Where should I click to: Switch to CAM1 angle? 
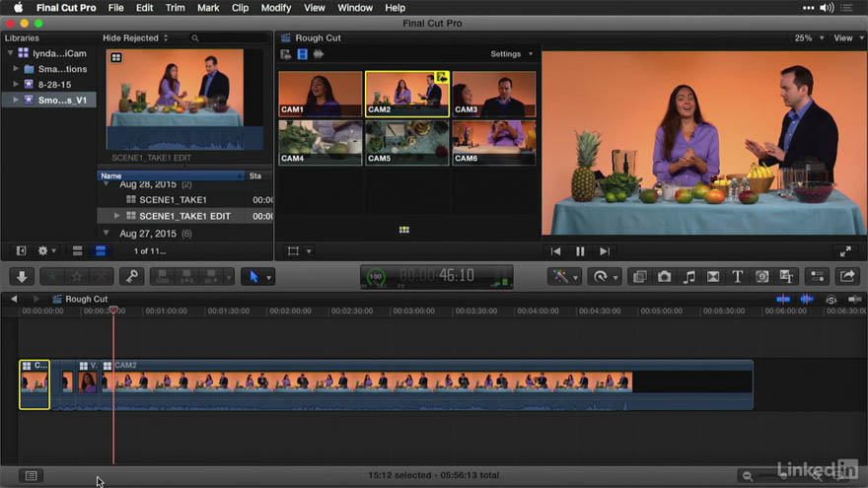320,94
